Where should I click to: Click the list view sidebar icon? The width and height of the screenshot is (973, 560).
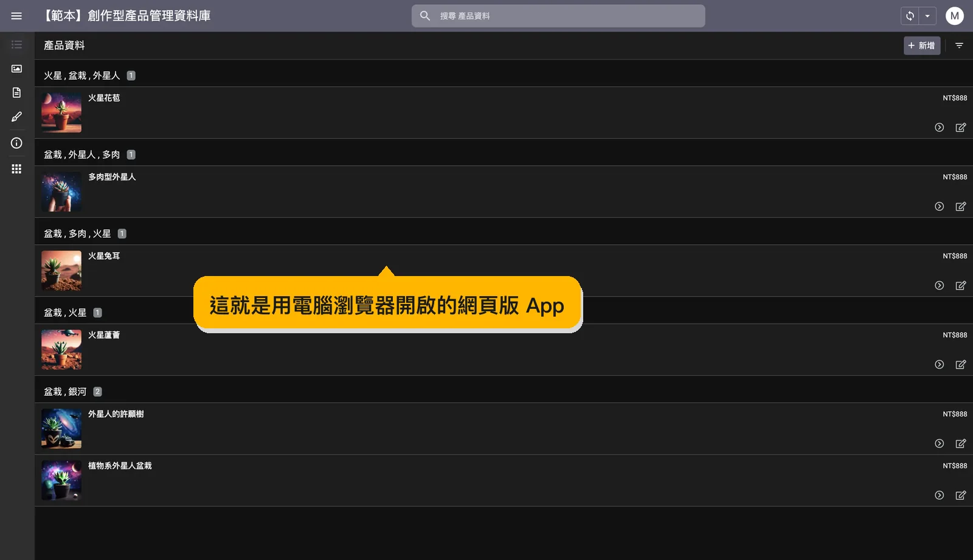[x=16, y=44]
